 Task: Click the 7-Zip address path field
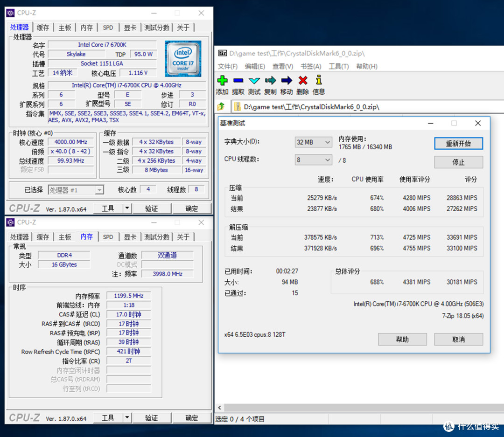(x=367, y=107)
